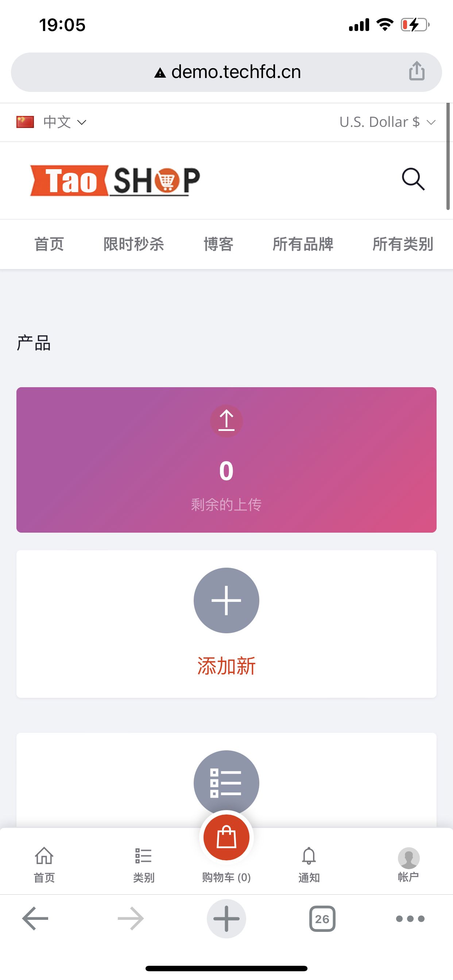Open the red shopping bag cart
This screenshot has height=980, width=453.
[226, 837]
